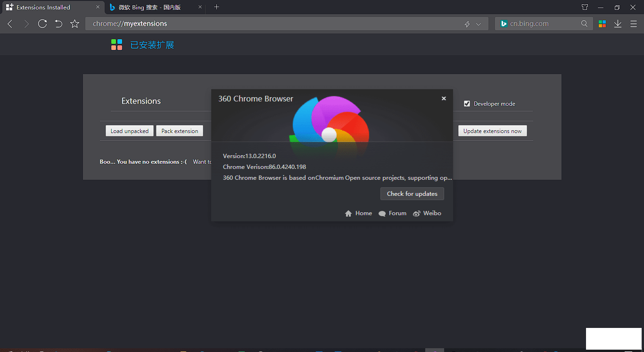This screenshot has width=644, height=352.
Task: Click the 360 Chrome Browser dialog title
Action: click(x=256, y=99)
